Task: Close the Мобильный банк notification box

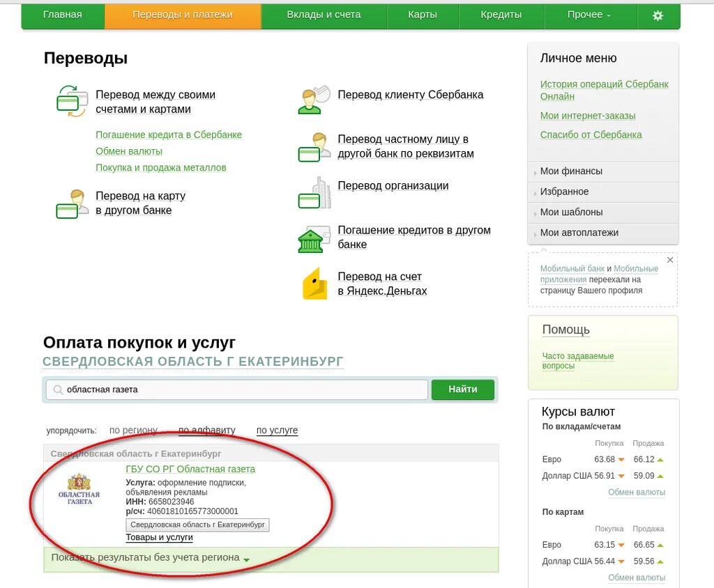Action: click(670, 260)
